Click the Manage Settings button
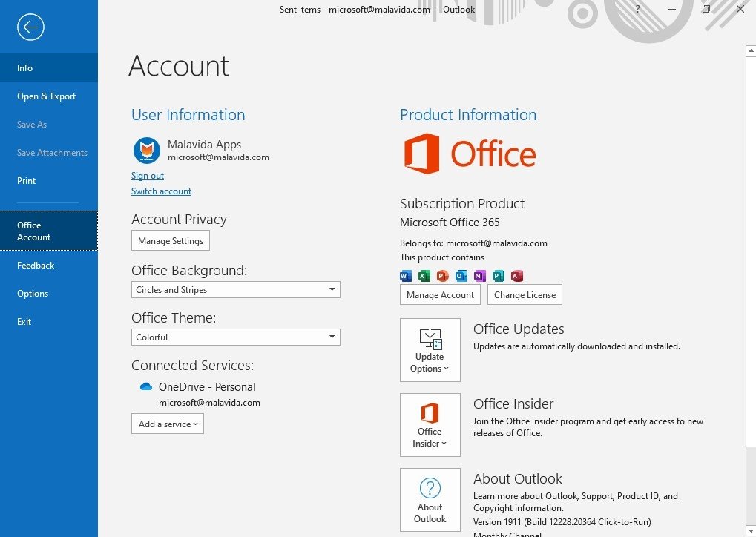Viewport: 756px width, 537px height. click(x=171, y=240)
